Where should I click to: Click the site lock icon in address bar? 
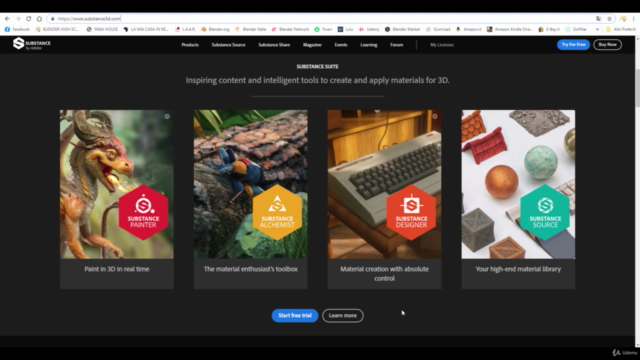pyautogui.click(x=52, y=19)
